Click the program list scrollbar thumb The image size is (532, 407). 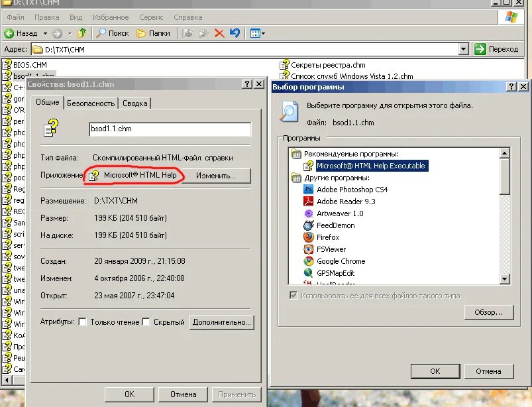coord(505,176)
